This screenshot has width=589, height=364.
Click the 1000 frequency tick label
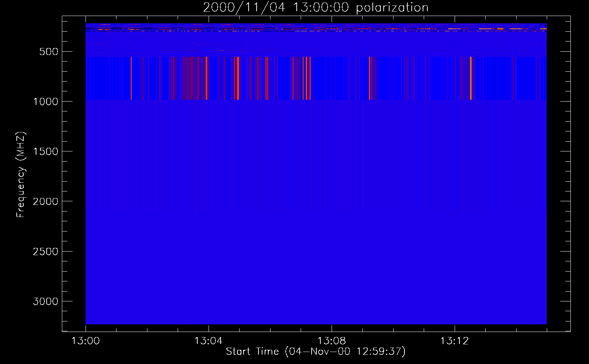pyautogui.click(x=46, y=102)
